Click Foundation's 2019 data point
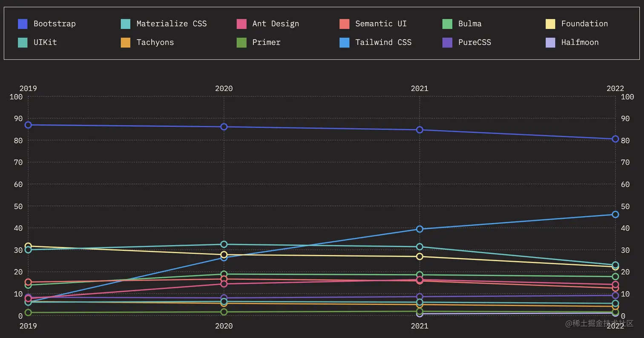Image resolution: width=644 pixels, height=338 pixels. tap(28, 246)
